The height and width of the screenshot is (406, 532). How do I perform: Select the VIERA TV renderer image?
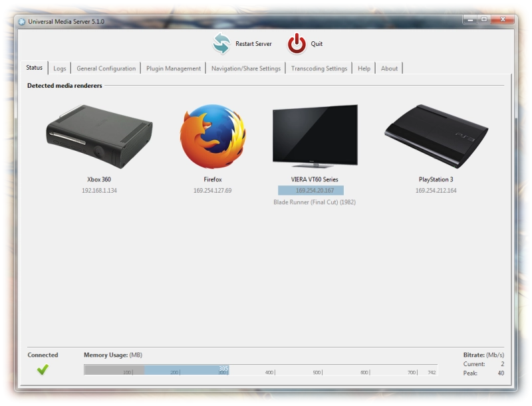(315, 136)
